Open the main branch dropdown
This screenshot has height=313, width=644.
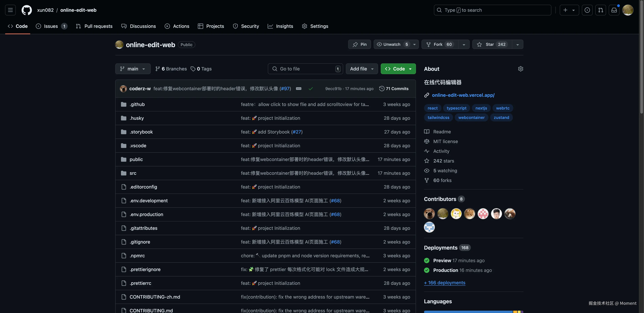pyautogui.click(x=133, y=69)
